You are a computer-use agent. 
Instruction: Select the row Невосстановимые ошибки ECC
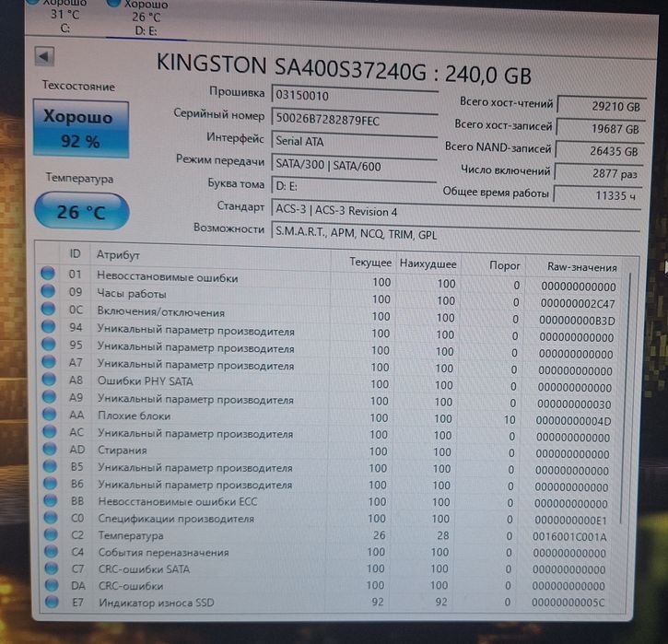(326, 502)
